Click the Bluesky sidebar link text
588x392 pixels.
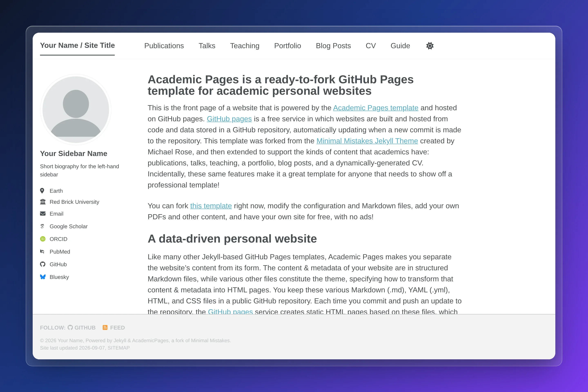click(59, 277)
